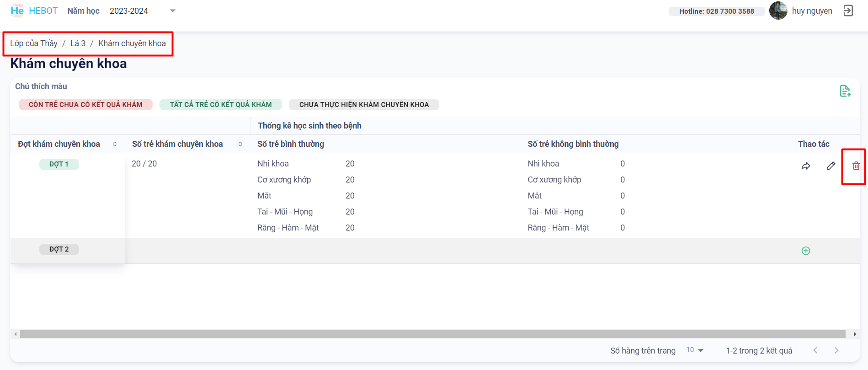Go to the previous results page

(815, 350)
